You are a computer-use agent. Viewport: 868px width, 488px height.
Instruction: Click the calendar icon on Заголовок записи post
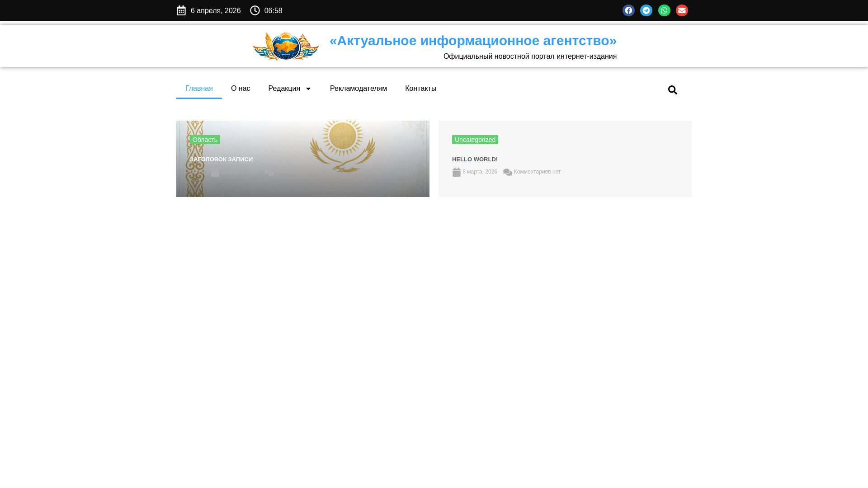tap(215, 172)
